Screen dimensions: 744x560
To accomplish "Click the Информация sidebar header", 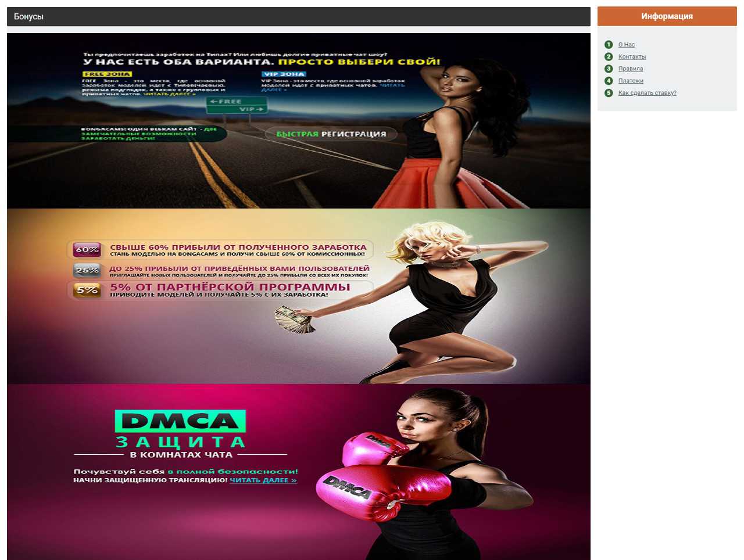I will [667, 16].
